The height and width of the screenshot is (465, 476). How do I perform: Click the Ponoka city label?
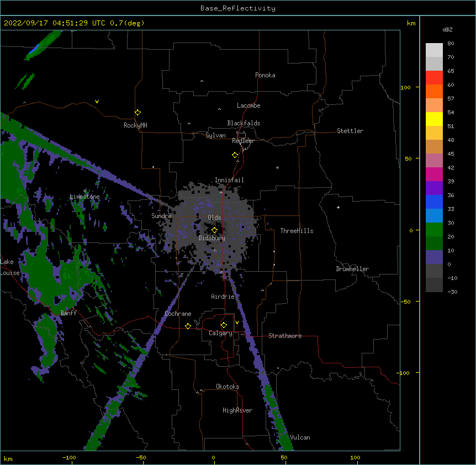(265, 75)
